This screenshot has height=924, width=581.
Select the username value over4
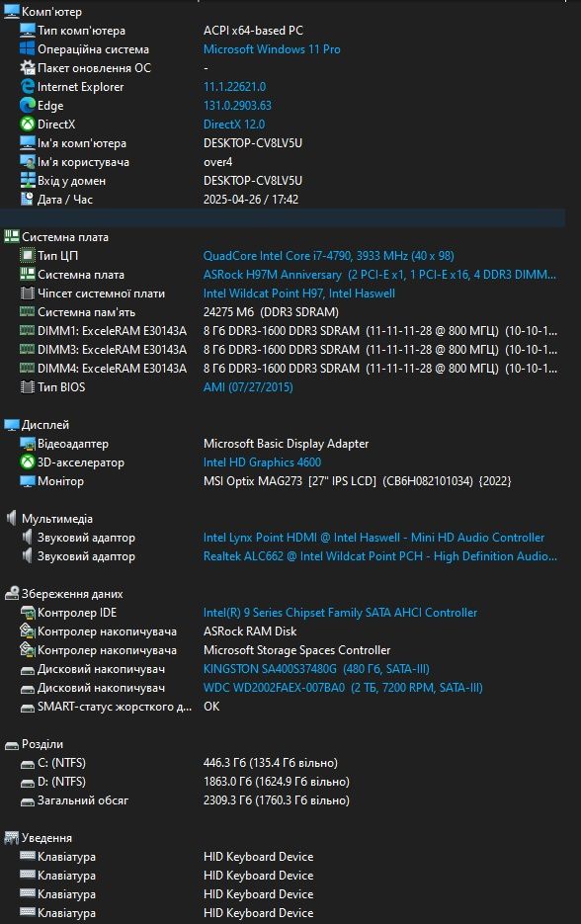click(218, 162)
